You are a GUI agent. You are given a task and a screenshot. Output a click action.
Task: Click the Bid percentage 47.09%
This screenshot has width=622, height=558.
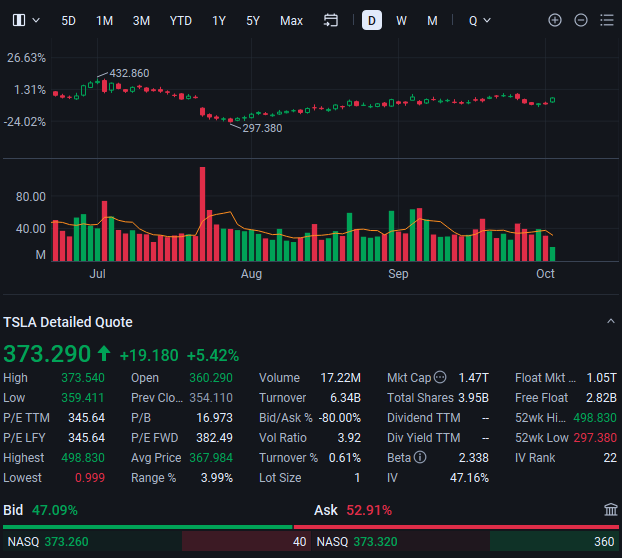(x=55, y=510)
